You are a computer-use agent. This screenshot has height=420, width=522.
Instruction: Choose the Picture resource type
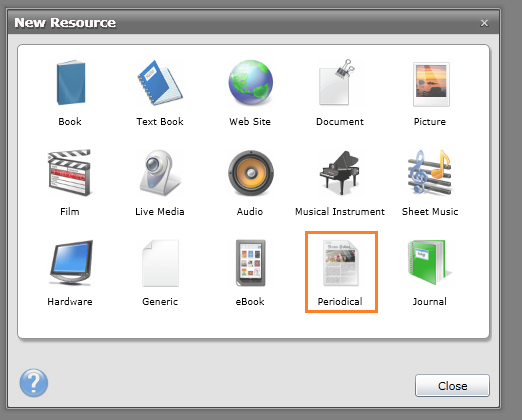(x=431, y=84)
